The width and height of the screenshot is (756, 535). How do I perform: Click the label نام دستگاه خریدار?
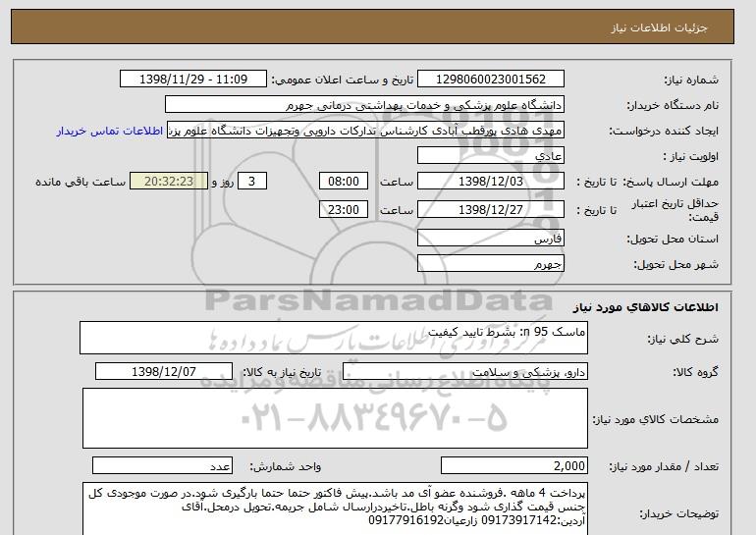(x=674, y=105)
